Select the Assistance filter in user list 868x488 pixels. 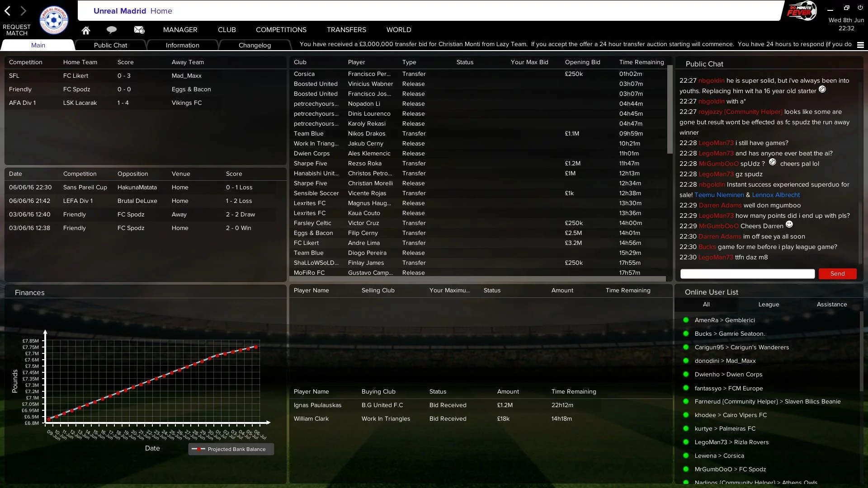(x=831, y=304)
